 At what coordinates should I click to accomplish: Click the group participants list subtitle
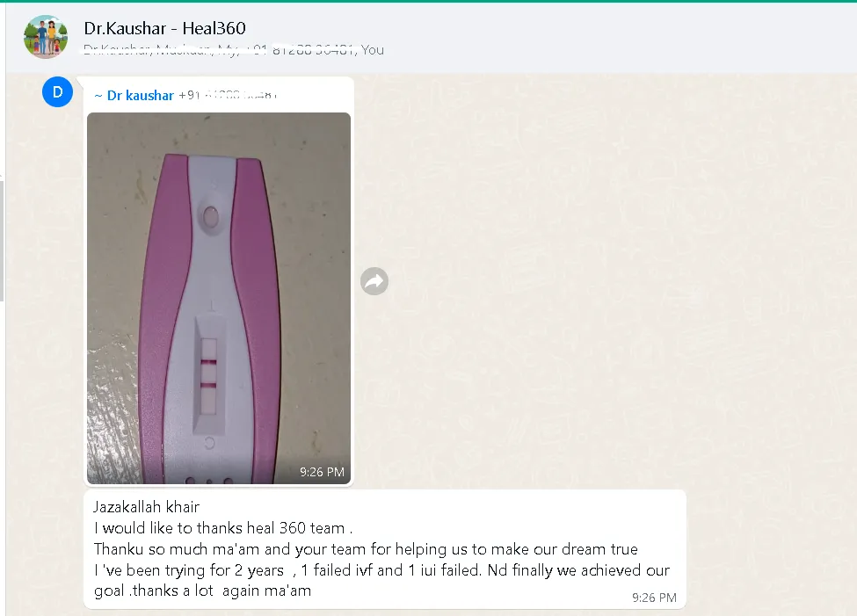[x=234, y=50]
